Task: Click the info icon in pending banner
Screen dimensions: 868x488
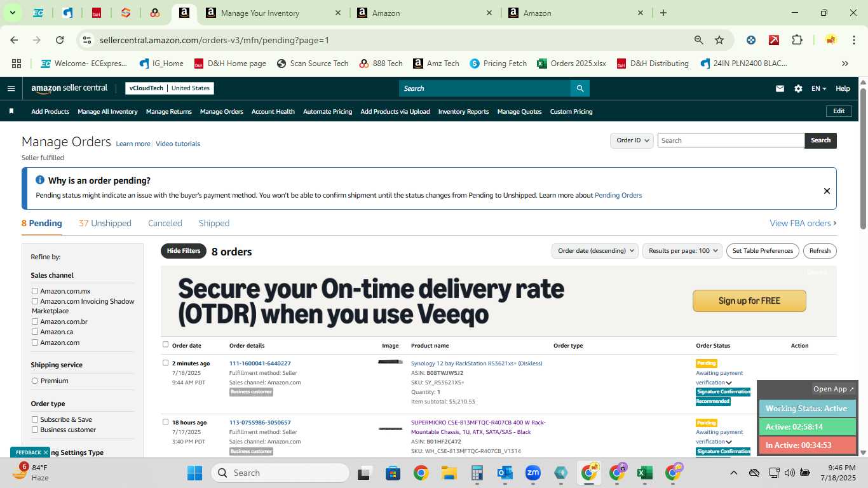Action: tap(40, 180)
